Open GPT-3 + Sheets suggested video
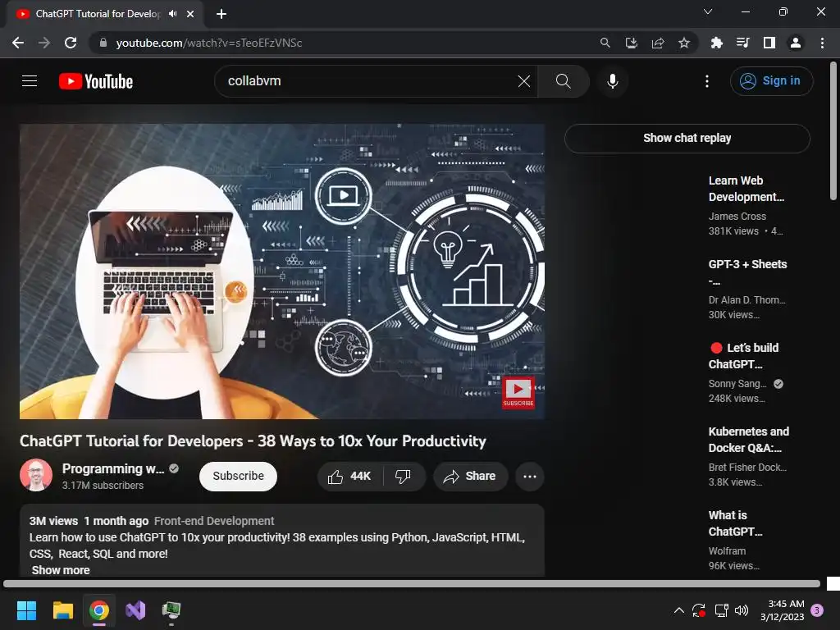The image size is (840, 630). pyautogui.click(x=748, y=272)
